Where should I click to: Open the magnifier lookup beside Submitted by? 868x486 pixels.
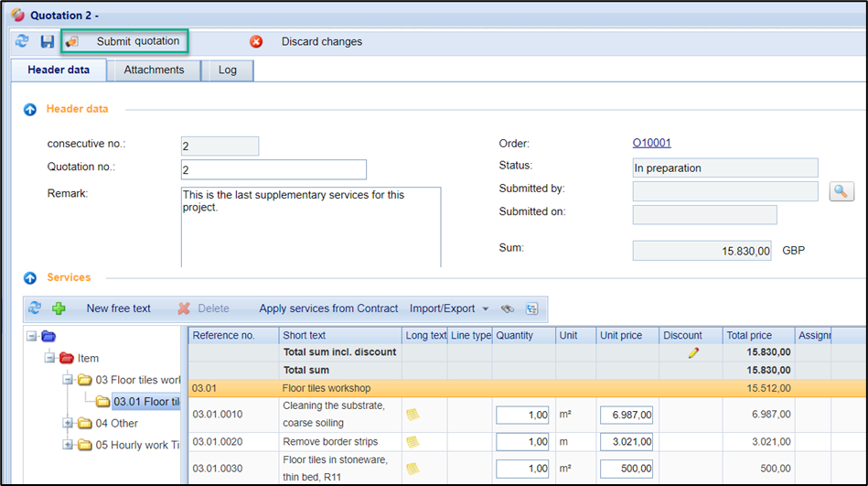841,190
